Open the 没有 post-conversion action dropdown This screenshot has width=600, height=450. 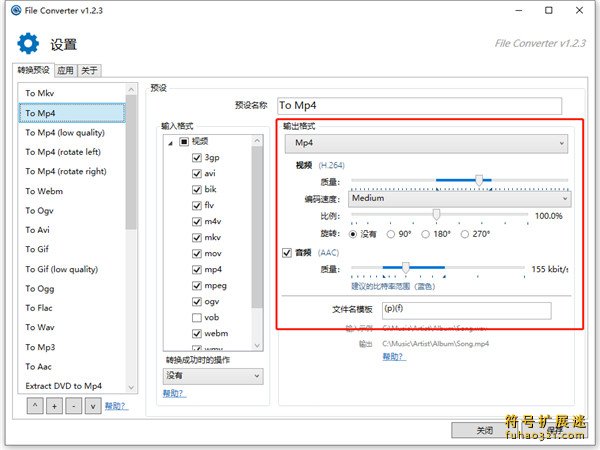(x=213, y=376)
